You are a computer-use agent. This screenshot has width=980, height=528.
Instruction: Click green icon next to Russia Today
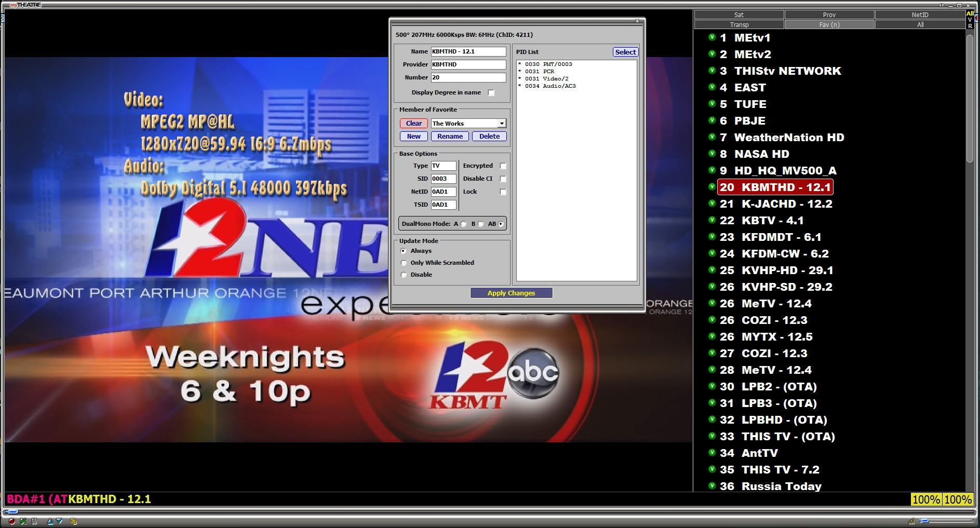click(713, 486)
